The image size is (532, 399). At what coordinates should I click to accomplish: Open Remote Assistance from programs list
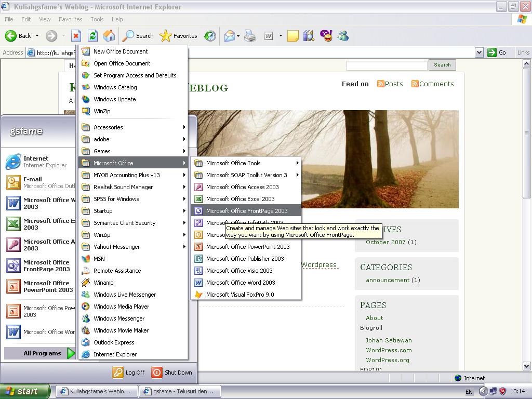(134, 270)
